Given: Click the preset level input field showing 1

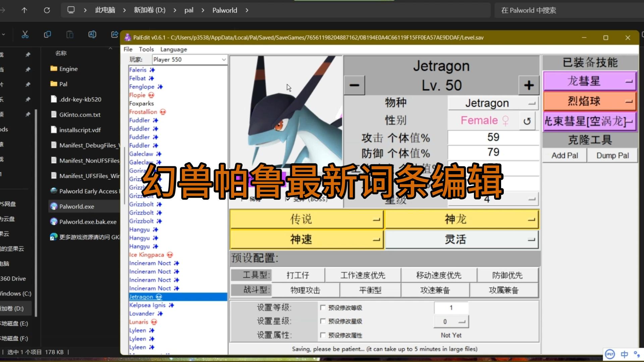Looking at the screenshot, I should click(x=451, y=308).
